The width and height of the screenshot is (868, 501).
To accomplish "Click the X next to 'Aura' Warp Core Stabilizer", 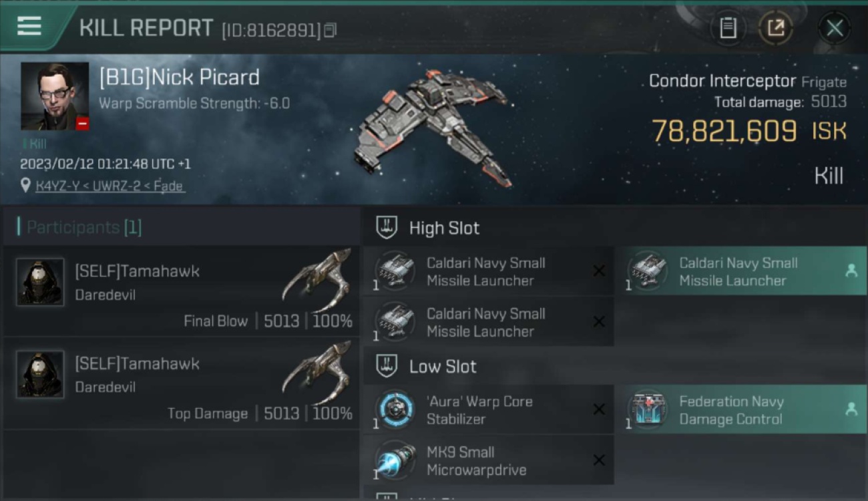I will coord(599,409).
